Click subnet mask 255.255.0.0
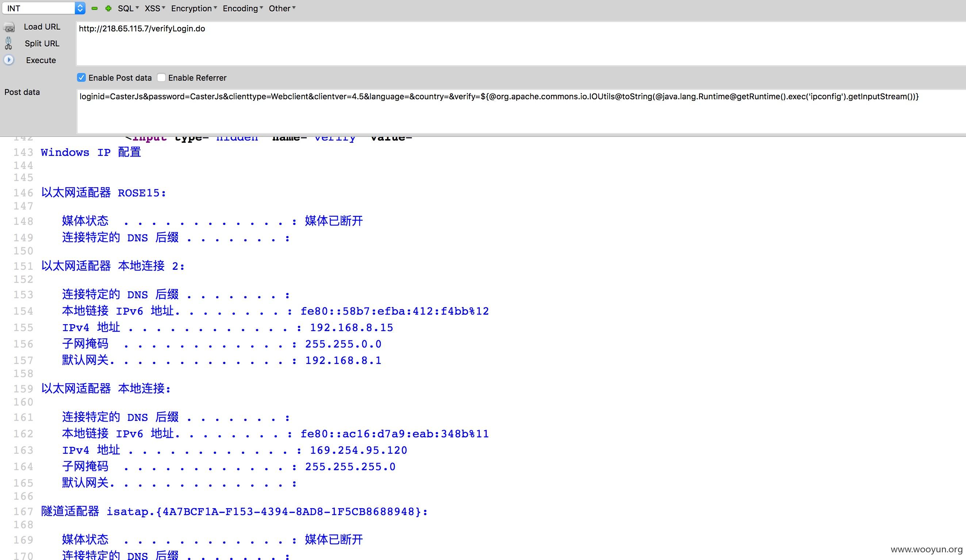The height and width of the screenshot is (560, 966). tap(343, 344)
